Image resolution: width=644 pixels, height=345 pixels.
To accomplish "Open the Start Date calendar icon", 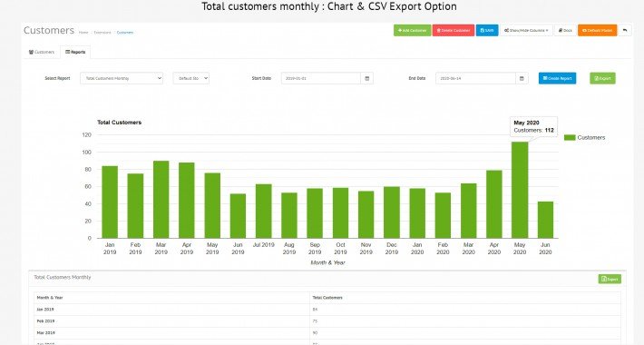I will [367, 78].
